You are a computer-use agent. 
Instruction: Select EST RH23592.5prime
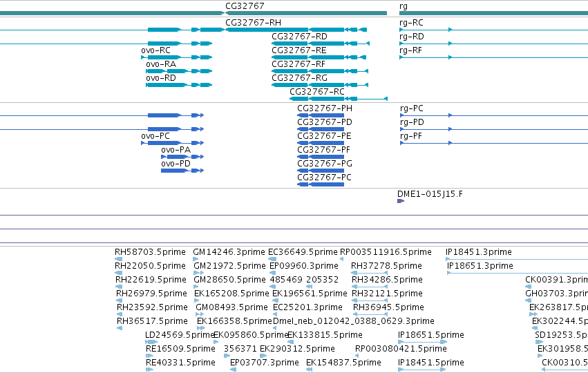tap(120, 314)
